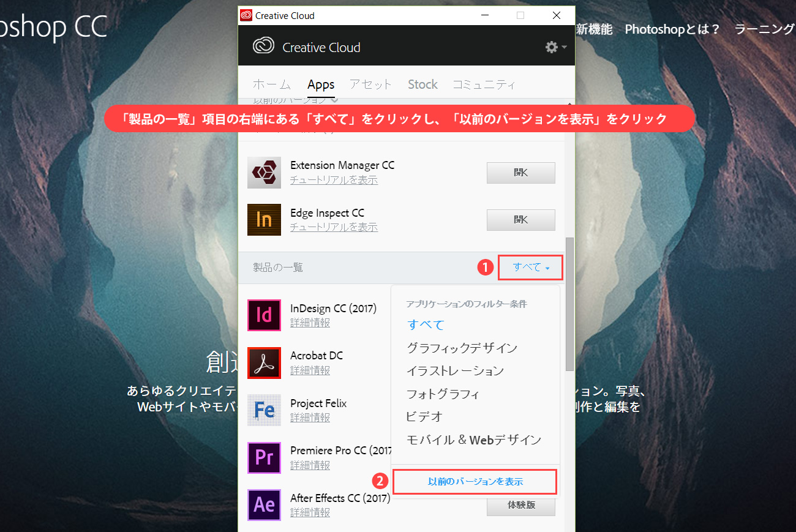Click ラーニング link on background webpage
This screenshot has height=532, width=796.
click(x=765, y=29)
